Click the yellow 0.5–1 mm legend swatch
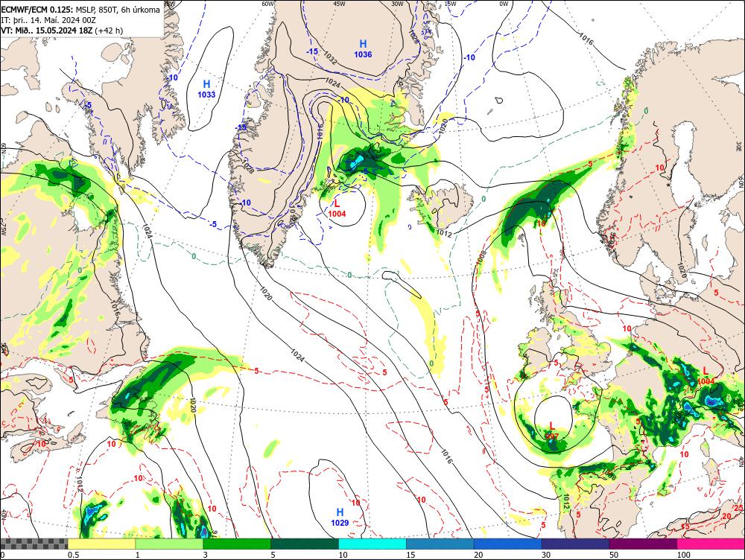Image resolution: width=745 pixels, height=560 pixels. [x=101, y=544]
